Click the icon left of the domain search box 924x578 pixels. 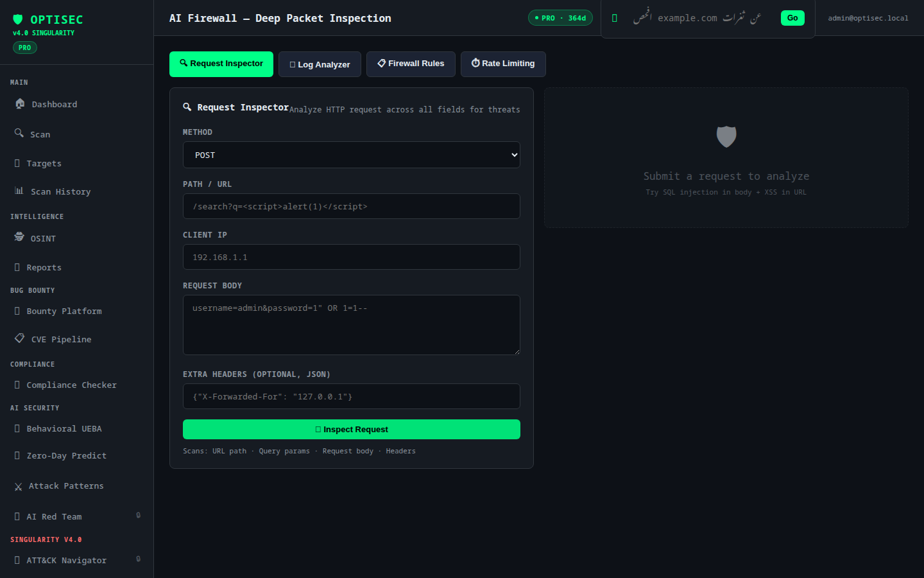(615, 18)
